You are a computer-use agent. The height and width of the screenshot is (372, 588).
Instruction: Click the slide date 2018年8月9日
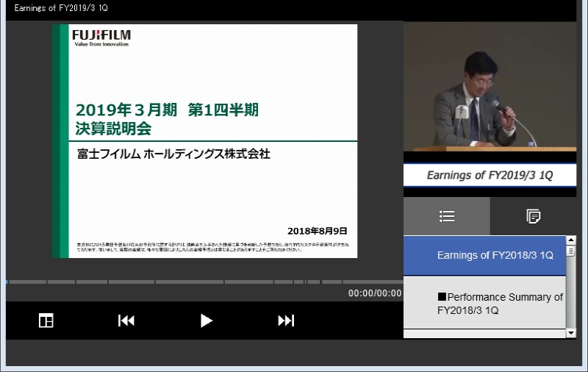click(x=318, y=231)
